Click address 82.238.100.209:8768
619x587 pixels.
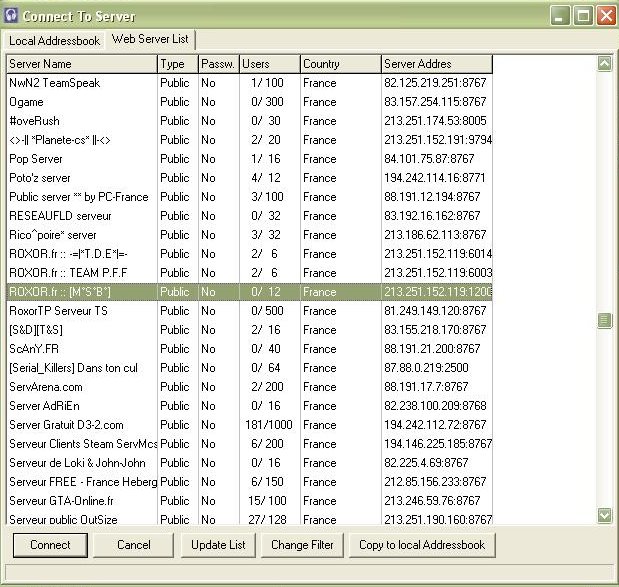click(435, 406)
